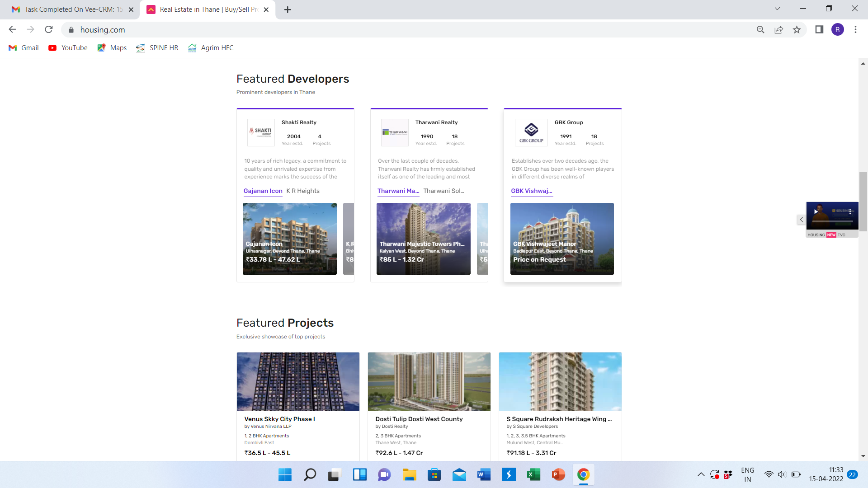This screenshot has width=868, height=488.
Task: Open the zoom magnifier in address bar
Action: [760, 30]
